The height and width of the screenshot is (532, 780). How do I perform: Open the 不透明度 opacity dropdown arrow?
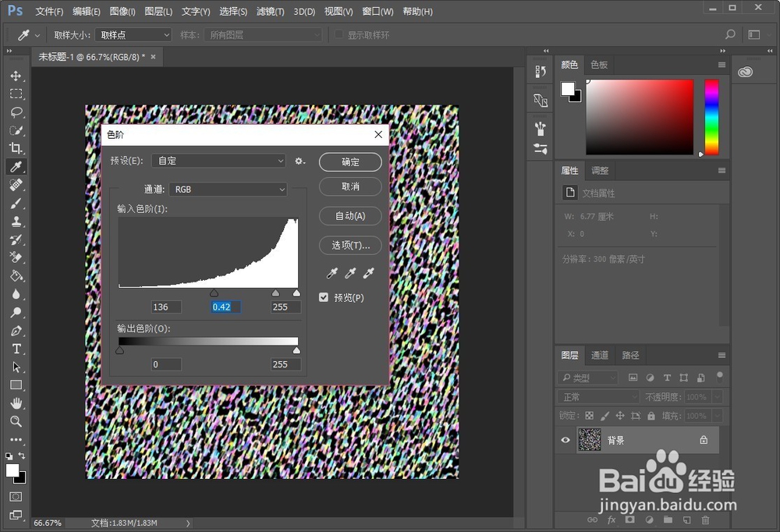click(x=718, y=396)
